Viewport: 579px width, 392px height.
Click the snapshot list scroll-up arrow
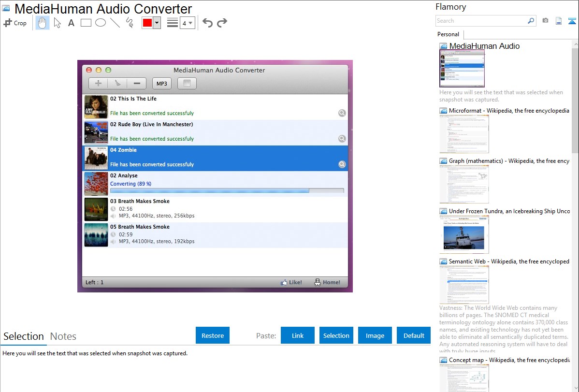coord(575,44)
